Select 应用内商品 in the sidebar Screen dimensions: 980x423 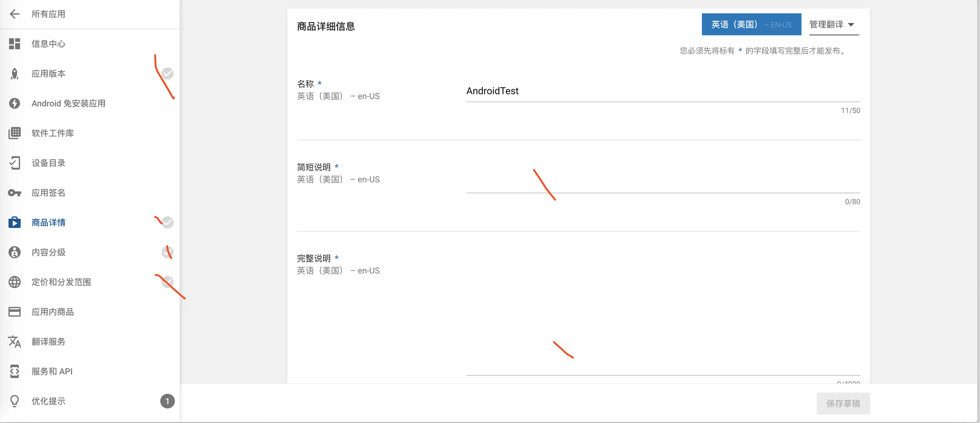tap(52, 312)
